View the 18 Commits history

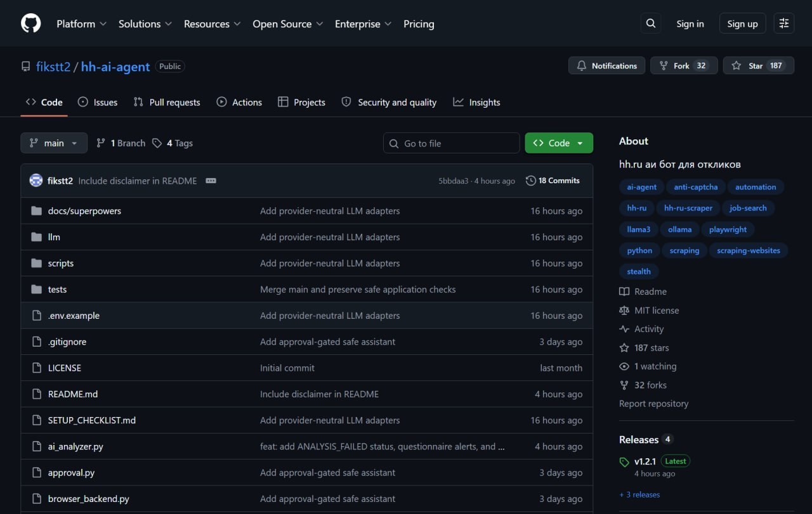point(553,181)
